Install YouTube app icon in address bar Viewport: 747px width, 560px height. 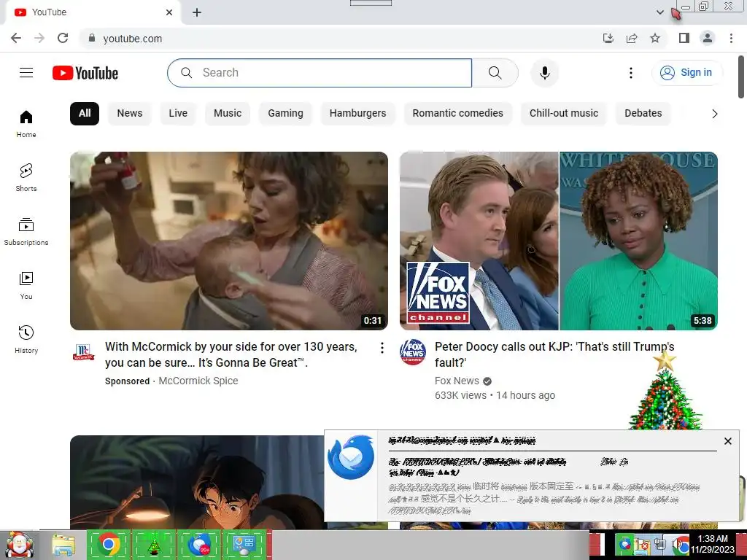[x=608, y=38]
